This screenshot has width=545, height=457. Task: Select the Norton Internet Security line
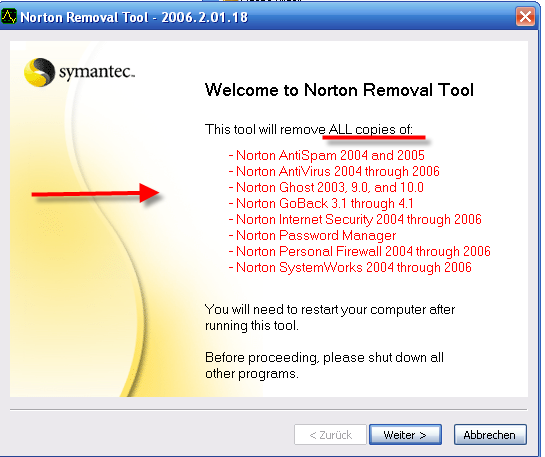355,219
